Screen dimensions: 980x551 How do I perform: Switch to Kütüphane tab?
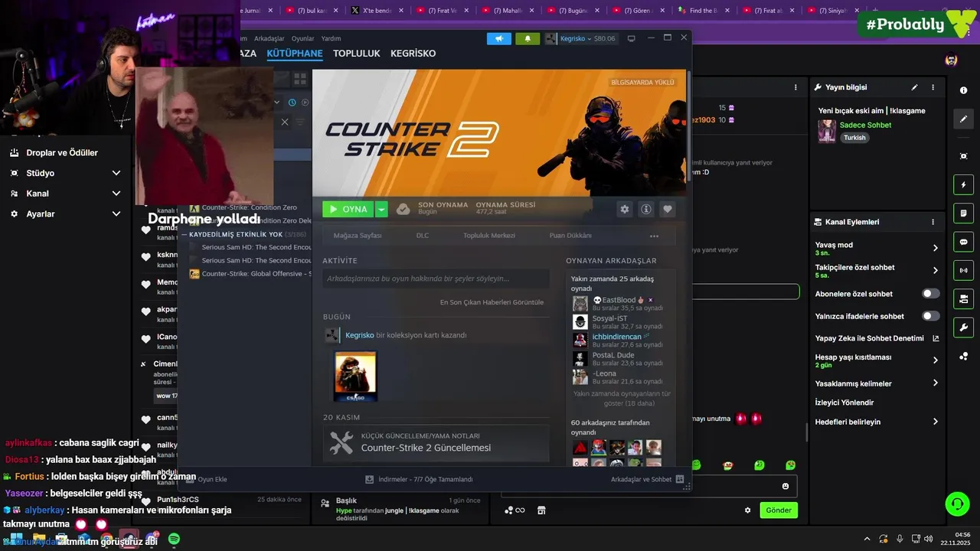(295, 54)
